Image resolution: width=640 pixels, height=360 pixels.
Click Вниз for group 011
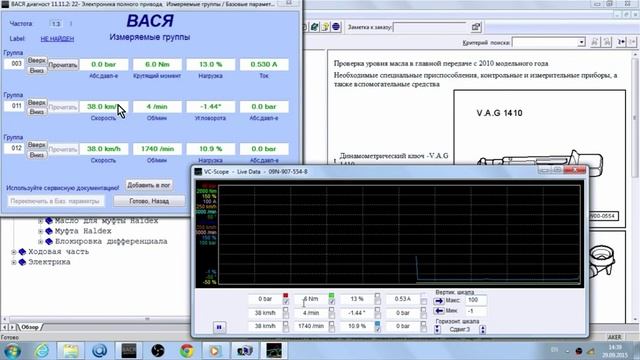click(x=37, y=112)
